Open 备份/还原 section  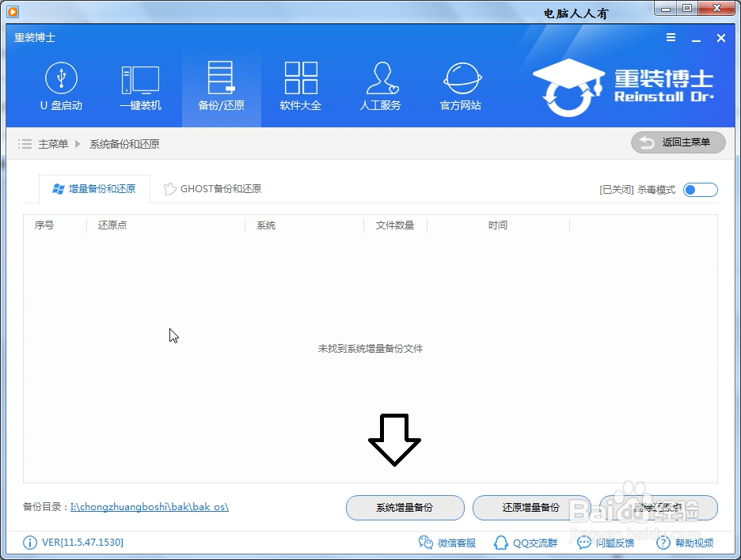[221, 87]
